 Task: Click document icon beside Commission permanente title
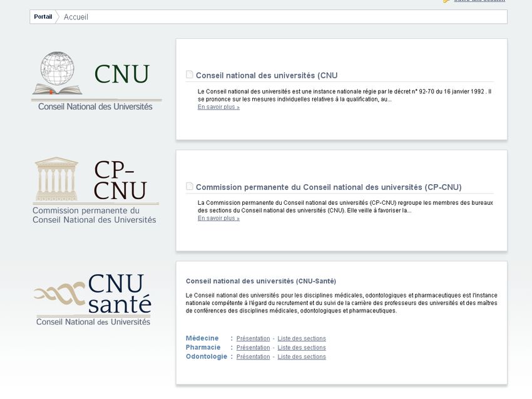[x=190, y=187]
